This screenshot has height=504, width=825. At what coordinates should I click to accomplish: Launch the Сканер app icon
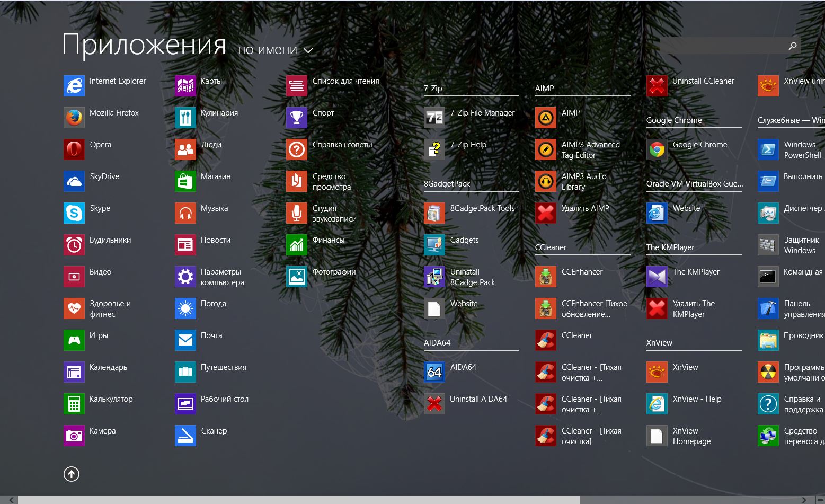(185, 436)
